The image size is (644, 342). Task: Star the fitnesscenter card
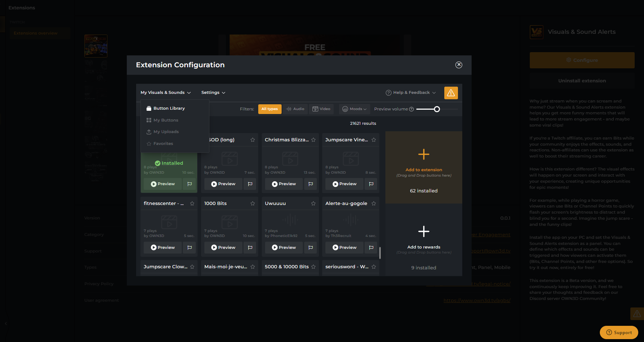coord(192,204)
